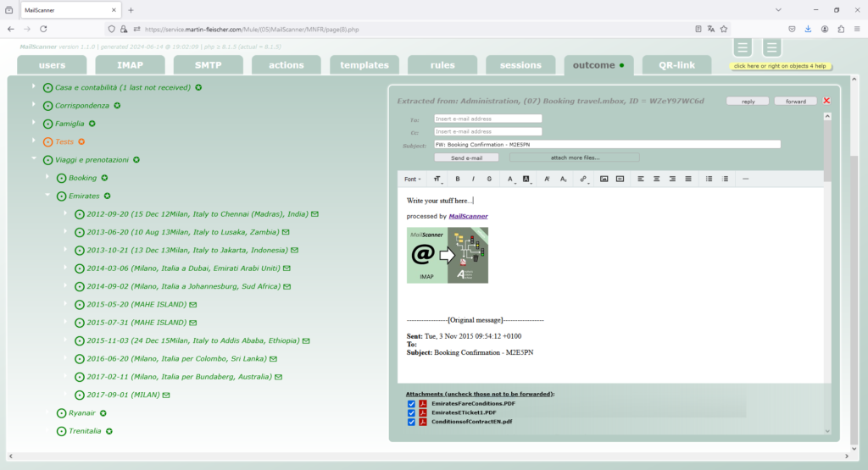Toggle bold formatting in the editor toolbar
Image resolution: width=868 pixels, height=470 pixels.
point(458,179)
